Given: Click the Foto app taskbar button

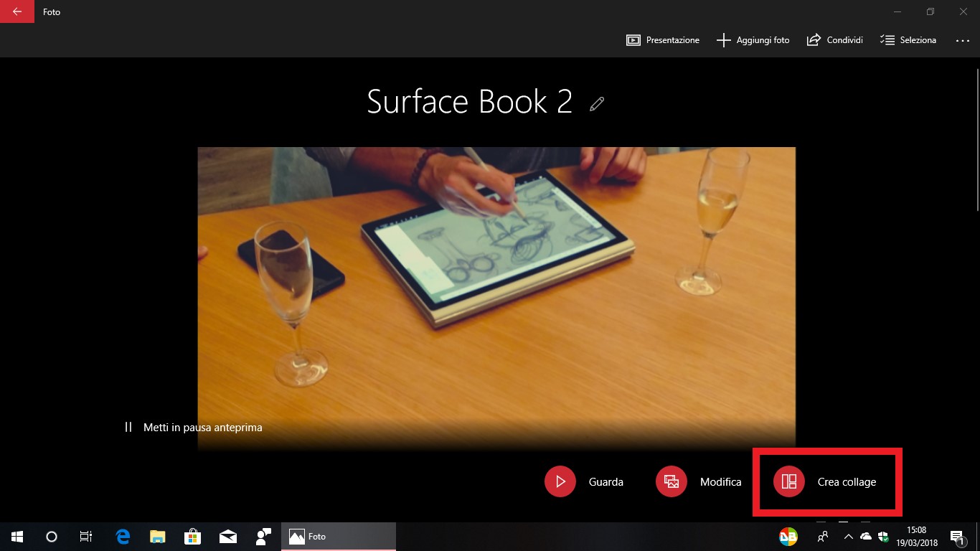Looking at the screenshot, I should 339,537.
